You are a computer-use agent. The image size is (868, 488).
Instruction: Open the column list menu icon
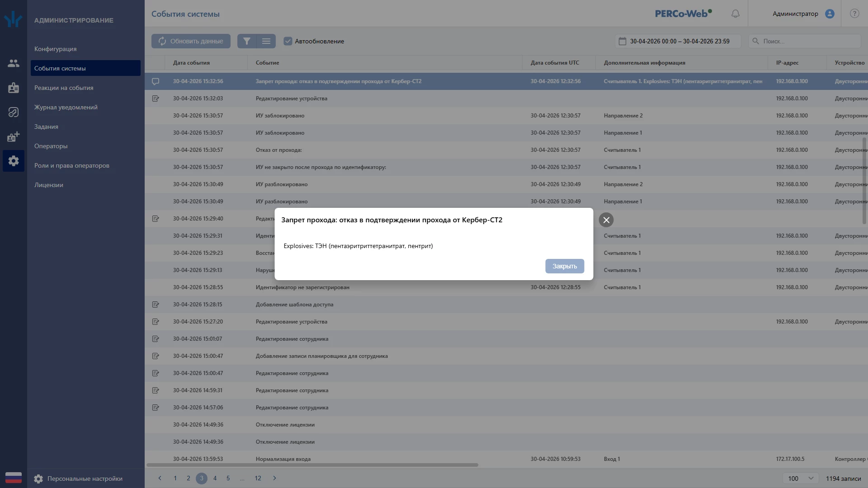point(266,41)
